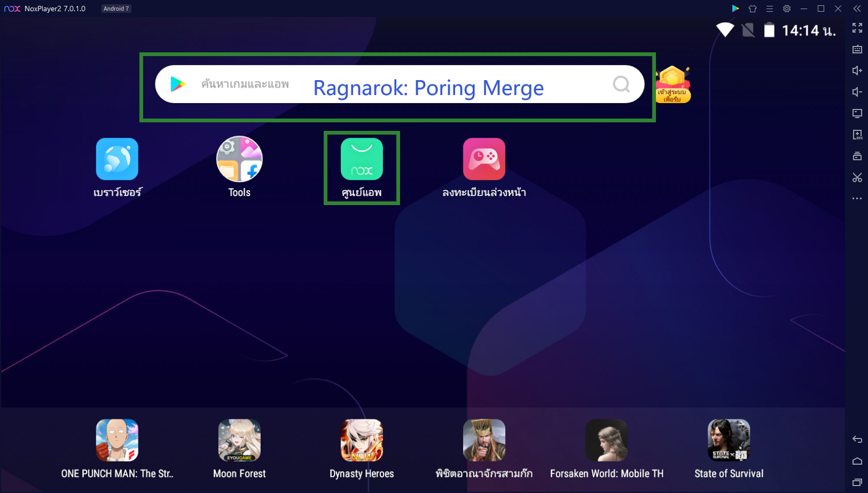Toggle fullscreen mode in sidebar
Viewport: 868px width, 493px height.
[857, 28]
